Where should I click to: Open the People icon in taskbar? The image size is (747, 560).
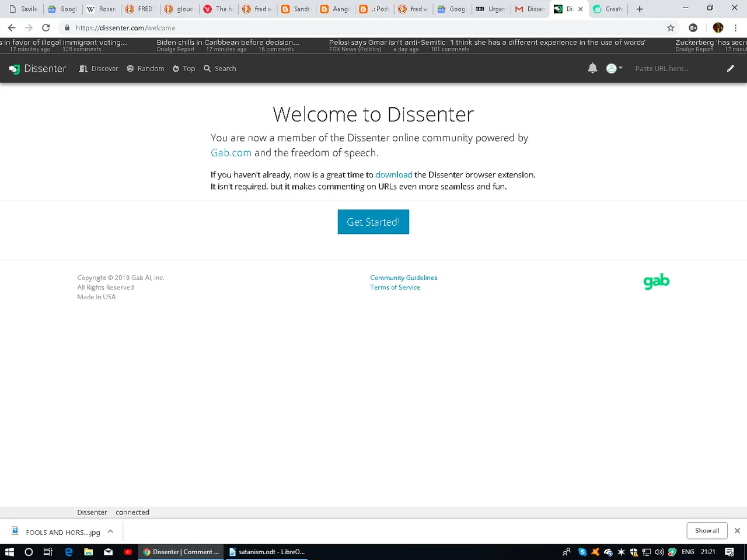tap(567, 552)
